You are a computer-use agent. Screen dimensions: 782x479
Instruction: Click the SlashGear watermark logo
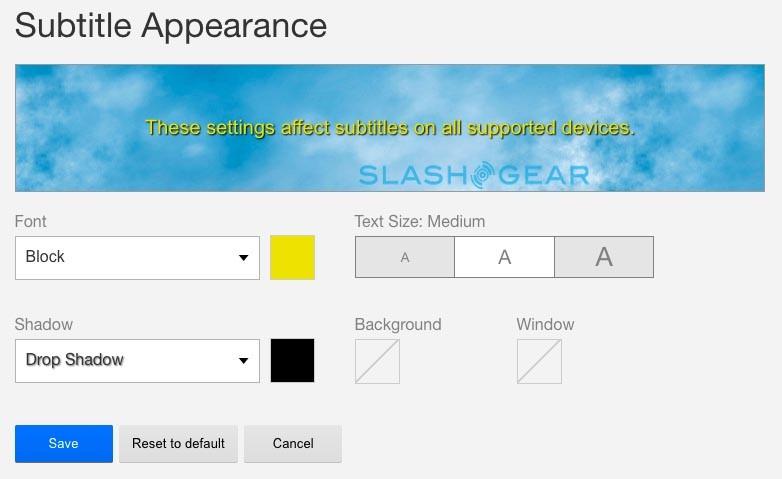coord(474,175)
